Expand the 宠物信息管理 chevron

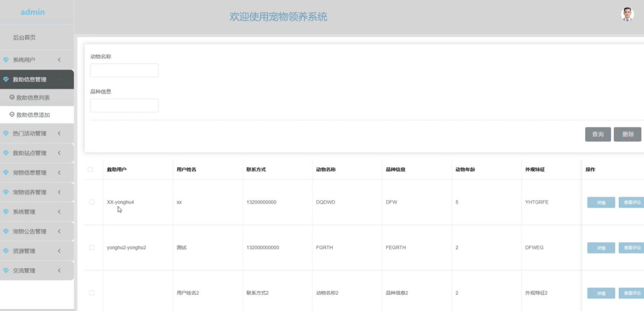(59, 173)
